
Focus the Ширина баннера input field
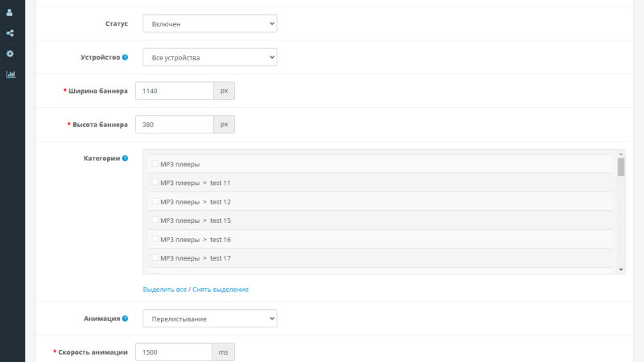tap(175, 91)
